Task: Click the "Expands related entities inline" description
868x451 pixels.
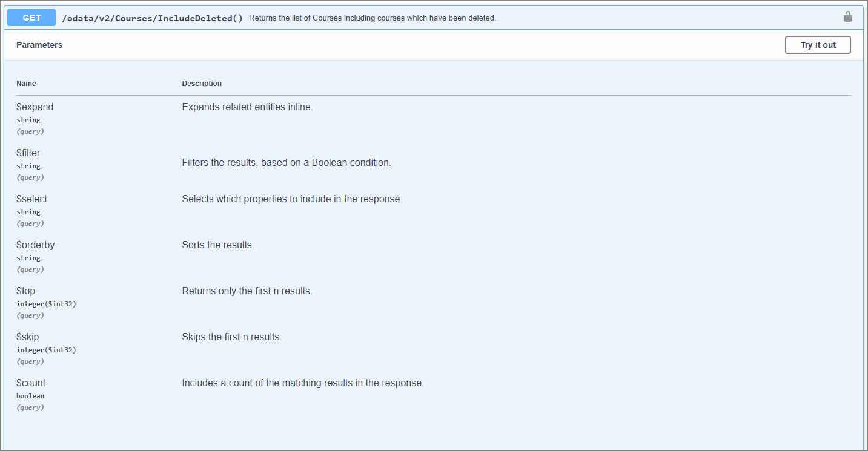Action: tap(247, 107)
